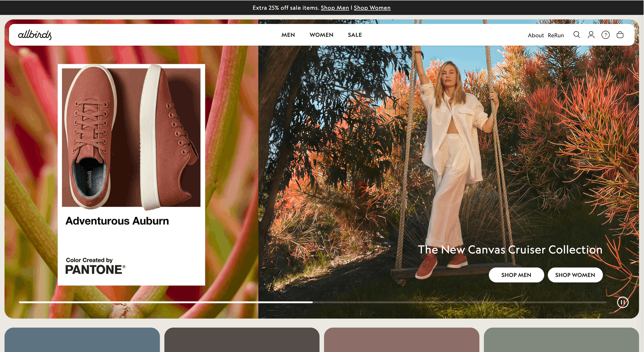The width and height of the screenshot is (644, 352).
Task: Open the account profile icon
Action: point(591,35)
